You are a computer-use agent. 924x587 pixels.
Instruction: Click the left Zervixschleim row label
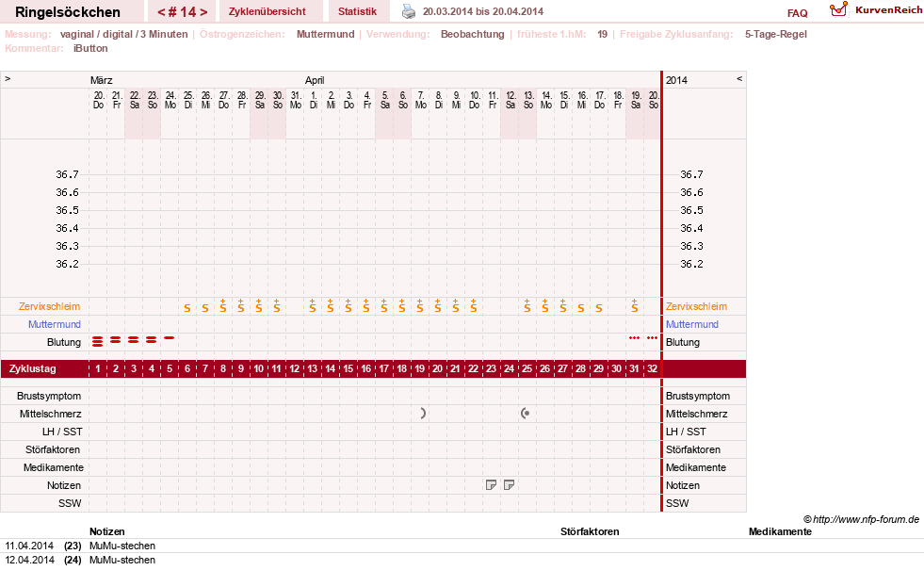pos(50,306)
